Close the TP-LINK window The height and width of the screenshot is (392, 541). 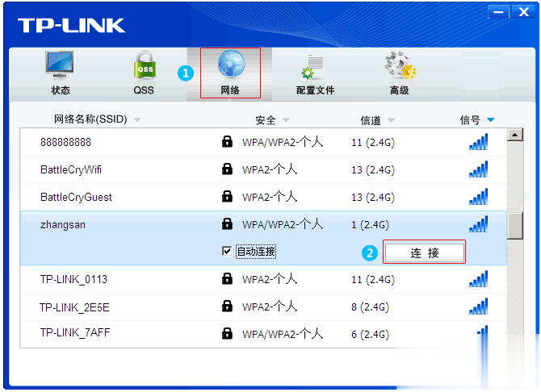tap(524, 12)
